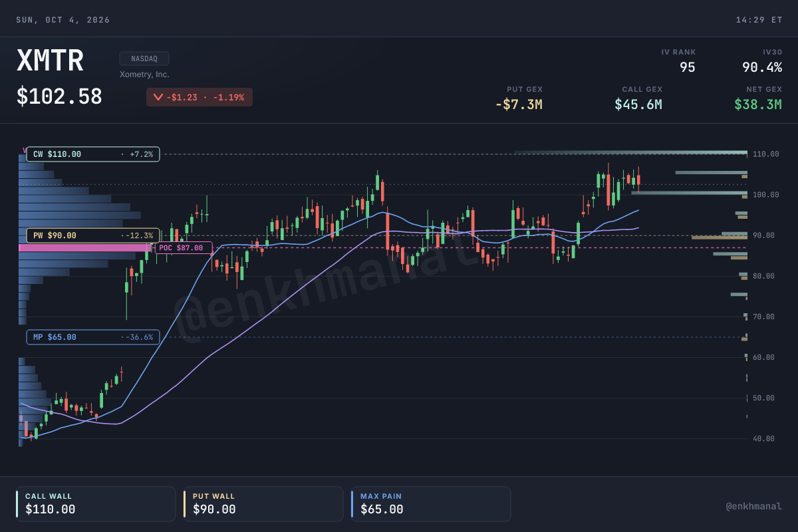Viewport: 798px width, 532px height.
Task: Click the $102.58 current price
Action: click(59, 97)
